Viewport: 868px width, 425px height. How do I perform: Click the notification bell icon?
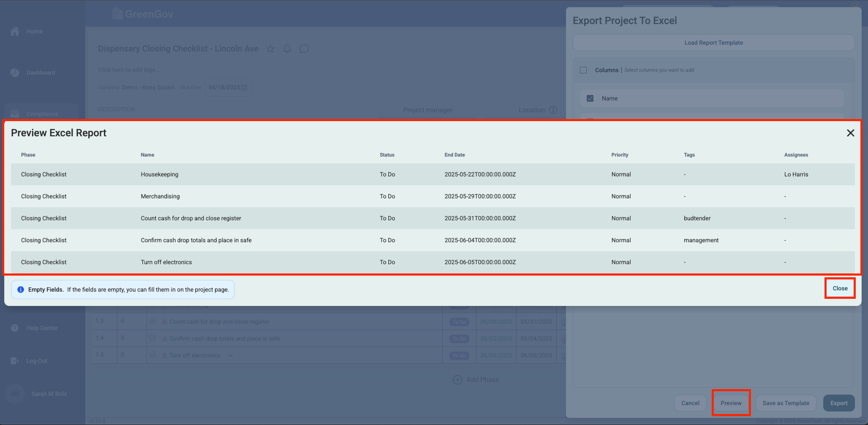287,49
